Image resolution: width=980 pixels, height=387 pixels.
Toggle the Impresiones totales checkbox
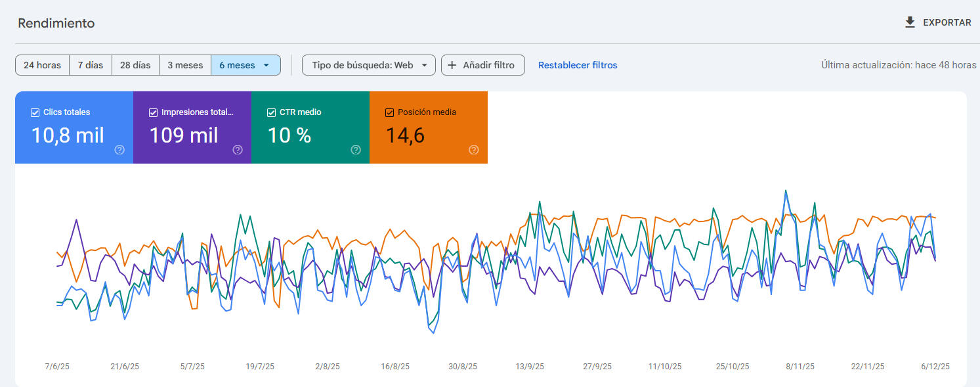point(154,112)
